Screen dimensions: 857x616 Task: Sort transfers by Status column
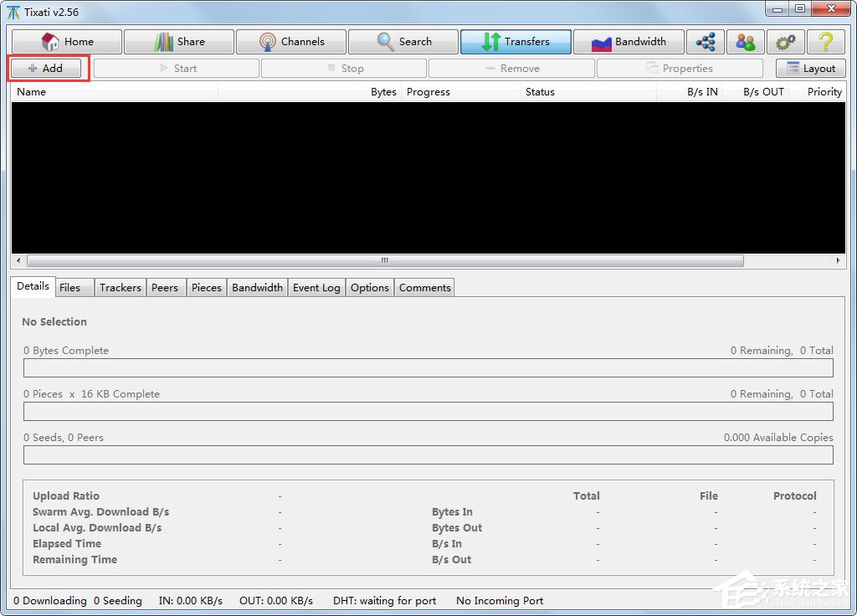588,92
